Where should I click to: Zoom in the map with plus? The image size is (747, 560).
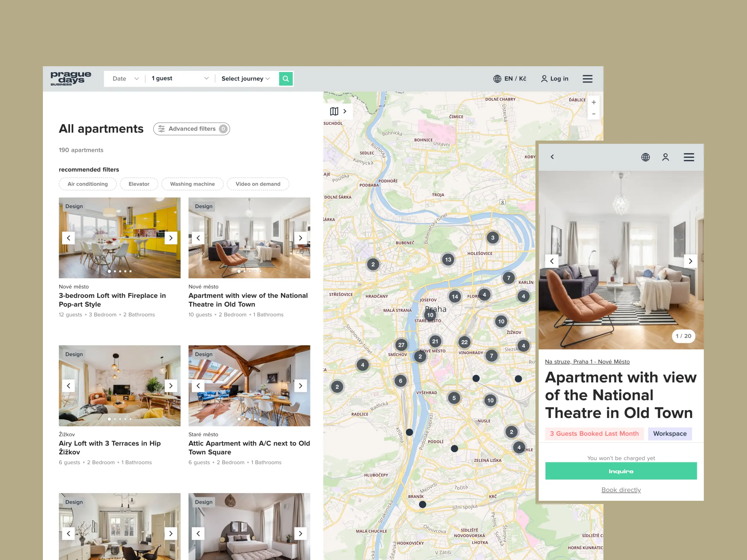(x=593, y=102)
